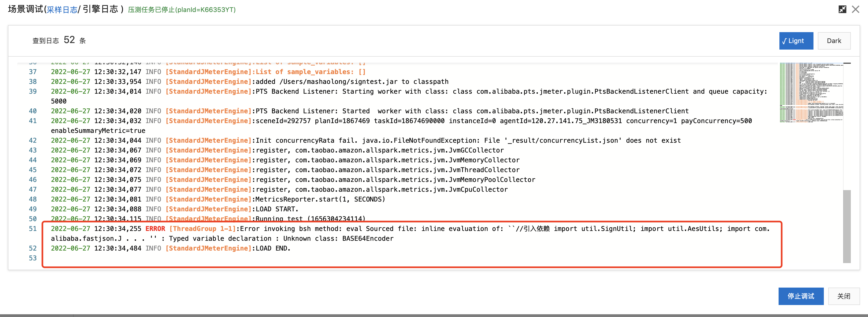Switch to the Lignt theme
The width and height of the screenshot is (868, 317).
point(796,41)
